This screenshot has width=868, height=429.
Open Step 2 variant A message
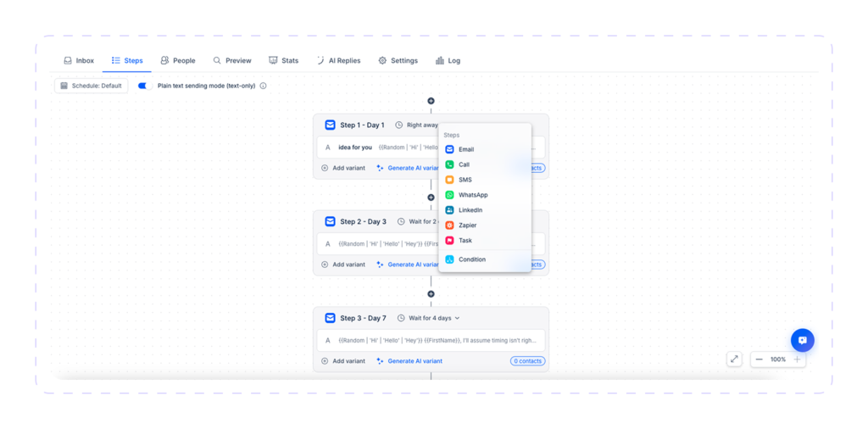pos(377,243)
